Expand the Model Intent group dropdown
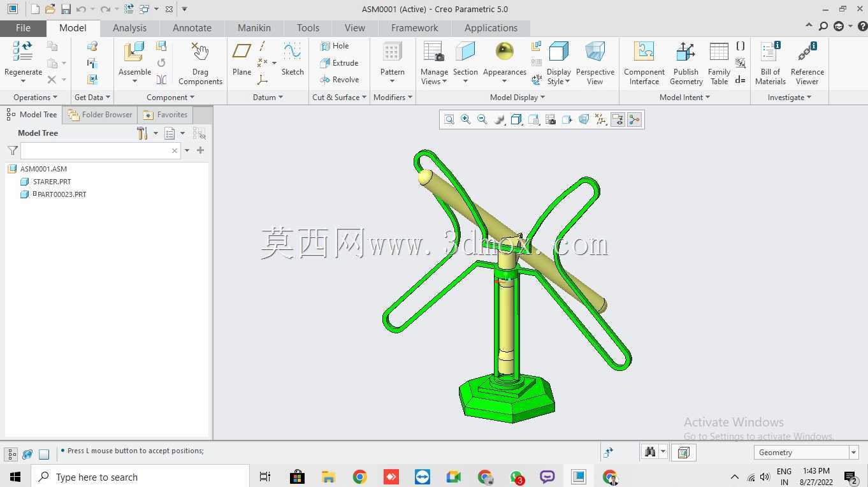 [x=684, y=98]
